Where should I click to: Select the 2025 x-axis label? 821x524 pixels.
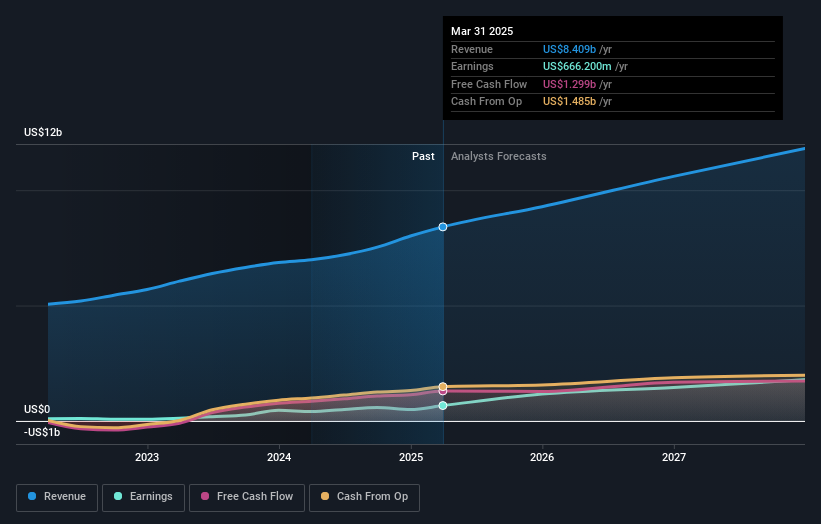(411, 457)
